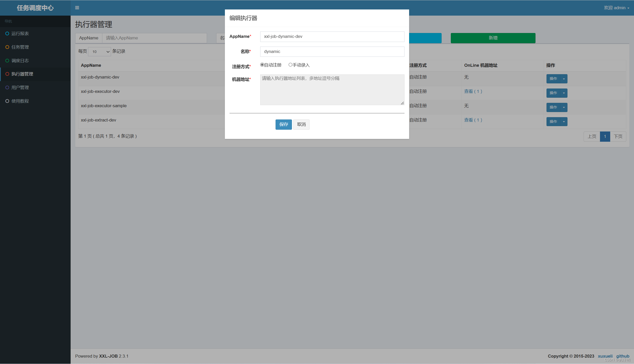Viewport: 634px width, 364px height.
Task: Expand 操作 caret for xxl-job-dynamic-dev row
Action: [564, 79]
